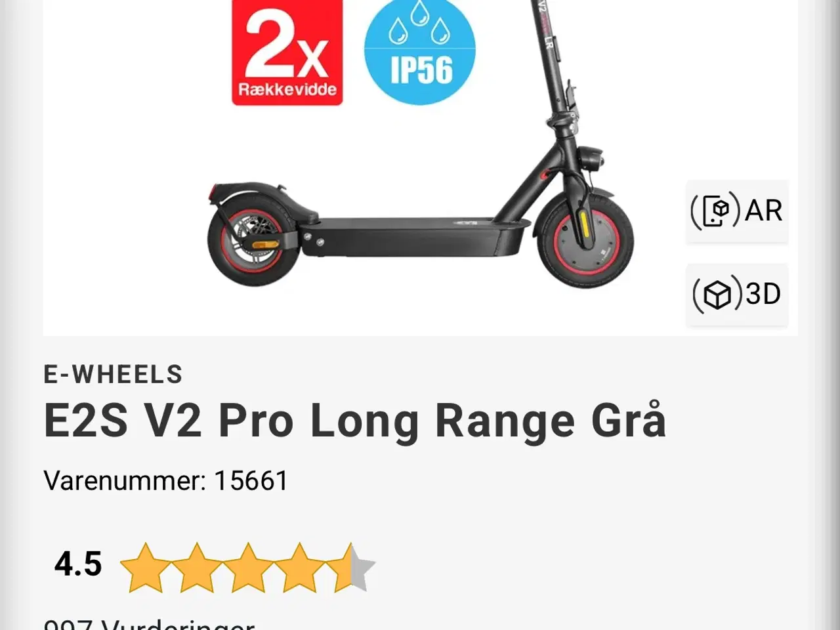Click the scooter's footboard deck
840x630 pixels.
click(x=415, y=238)
